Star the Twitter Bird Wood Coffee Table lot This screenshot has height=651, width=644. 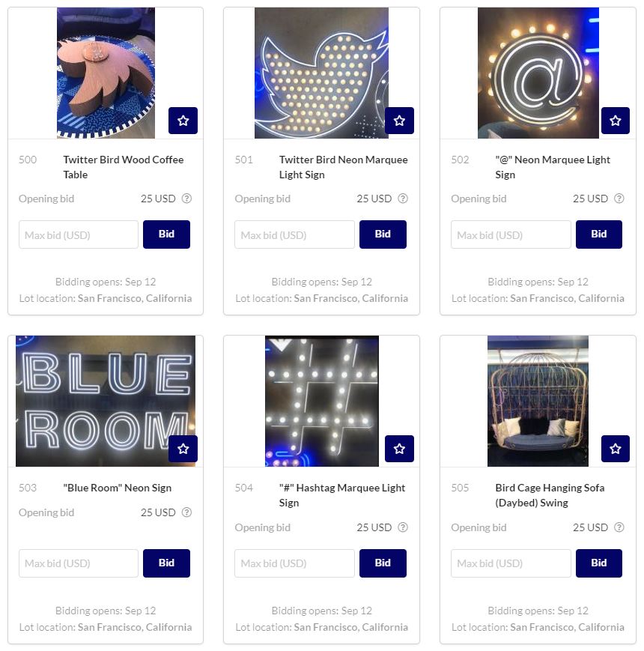[x=183, y=121]
